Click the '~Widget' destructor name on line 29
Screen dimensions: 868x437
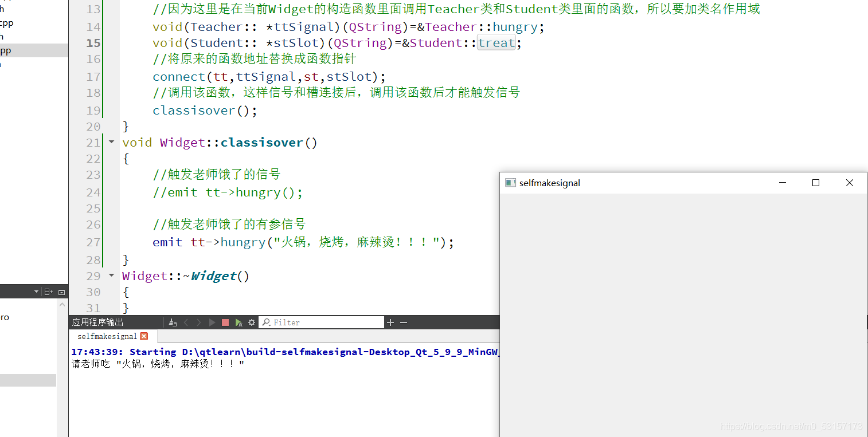point(210,276)
